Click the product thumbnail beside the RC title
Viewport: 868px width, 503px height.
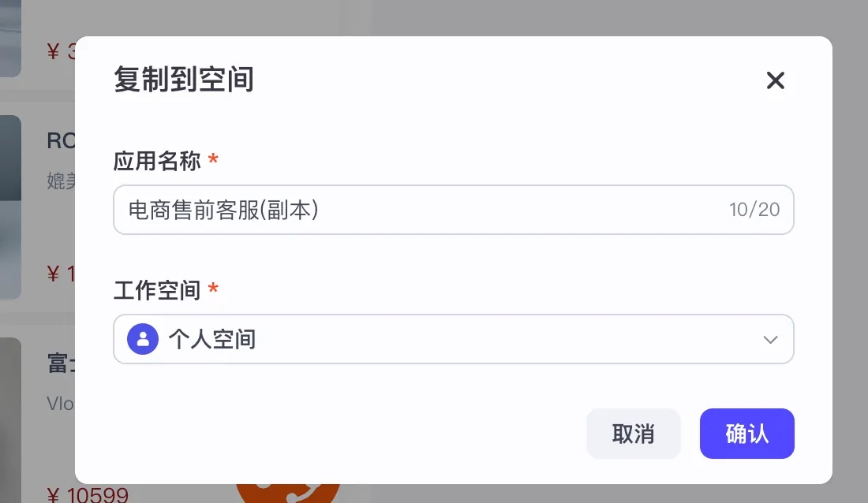[x=9, y=207]
